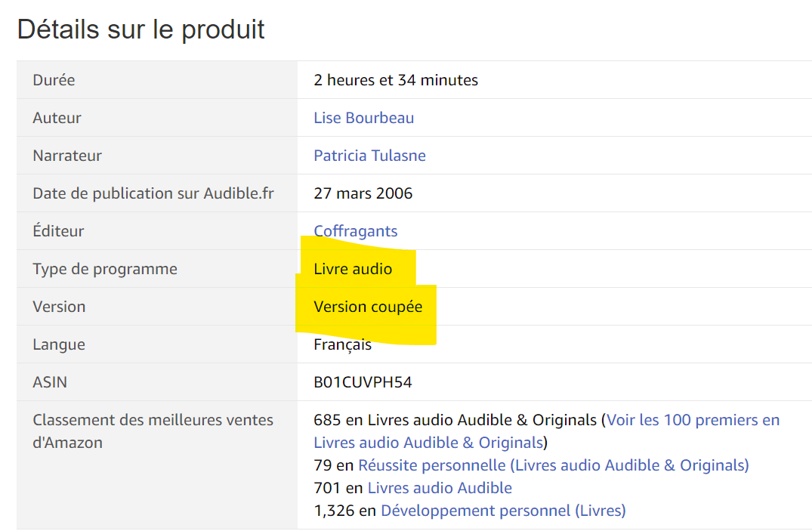
Task: Click the publication date '27 mars 2006'
Action: coord(363,193)
